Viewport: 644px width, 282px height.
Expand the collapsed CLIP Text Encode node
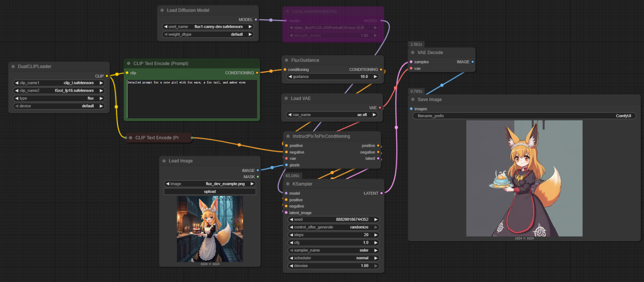point(131,138)
